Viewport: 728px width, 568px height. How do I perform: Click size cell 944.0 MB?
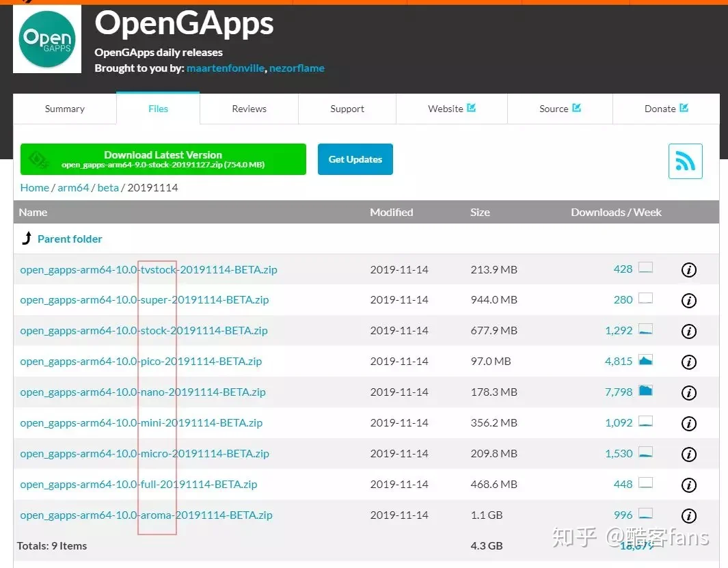(494, 300)
